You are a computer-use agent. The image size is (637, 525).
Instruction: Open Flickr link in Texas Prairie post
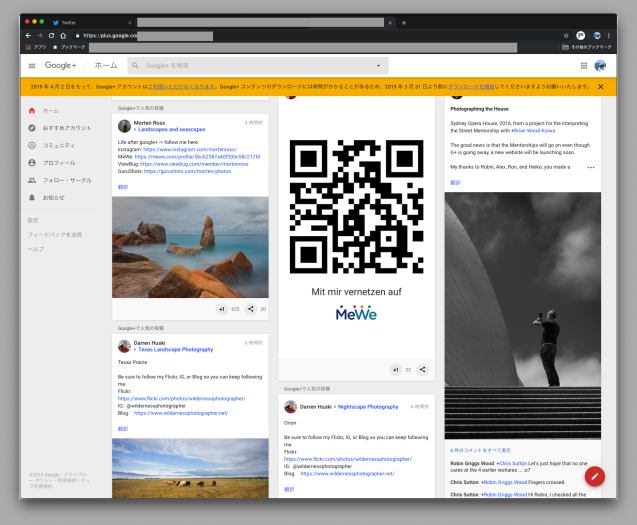tap(182, 399)
